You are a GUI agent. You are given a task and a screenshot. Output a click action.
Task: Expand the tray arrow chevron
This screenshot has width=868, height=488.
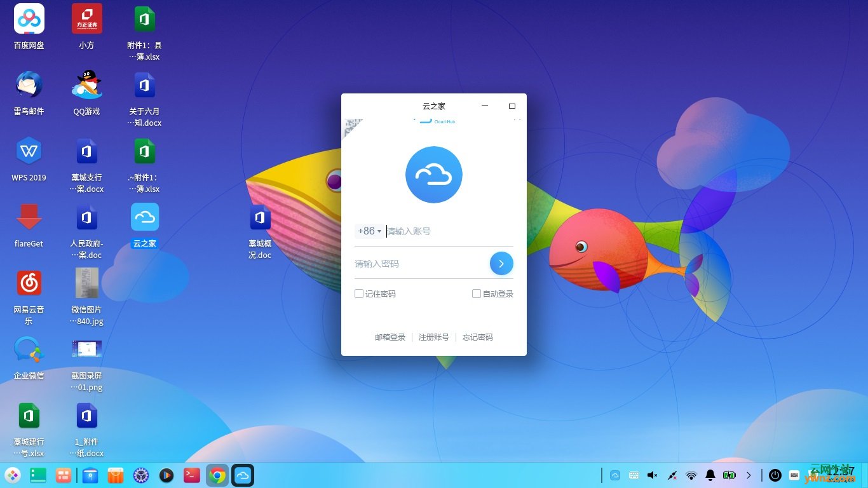coord(749,475)
